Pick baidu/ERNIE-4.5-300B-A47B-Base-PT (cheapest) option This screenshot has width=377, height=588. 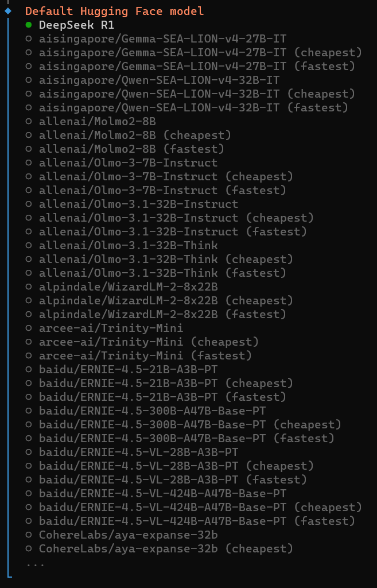[190, 425]
